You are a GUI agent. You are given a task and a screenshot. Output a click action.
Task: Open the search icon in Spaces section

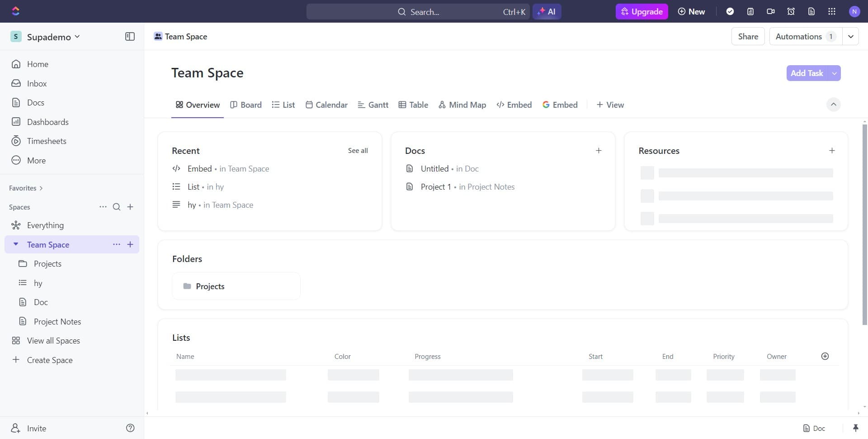click(x=117, y=207)
